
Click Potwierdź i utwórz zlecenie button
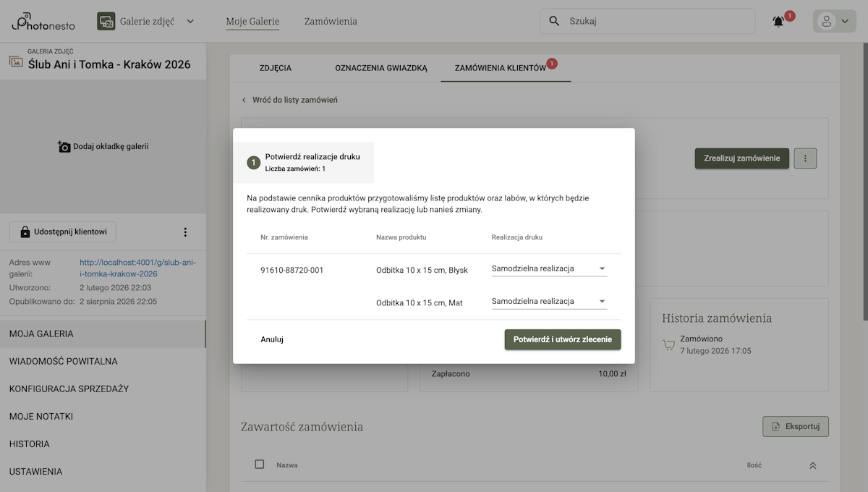(563, 338)
